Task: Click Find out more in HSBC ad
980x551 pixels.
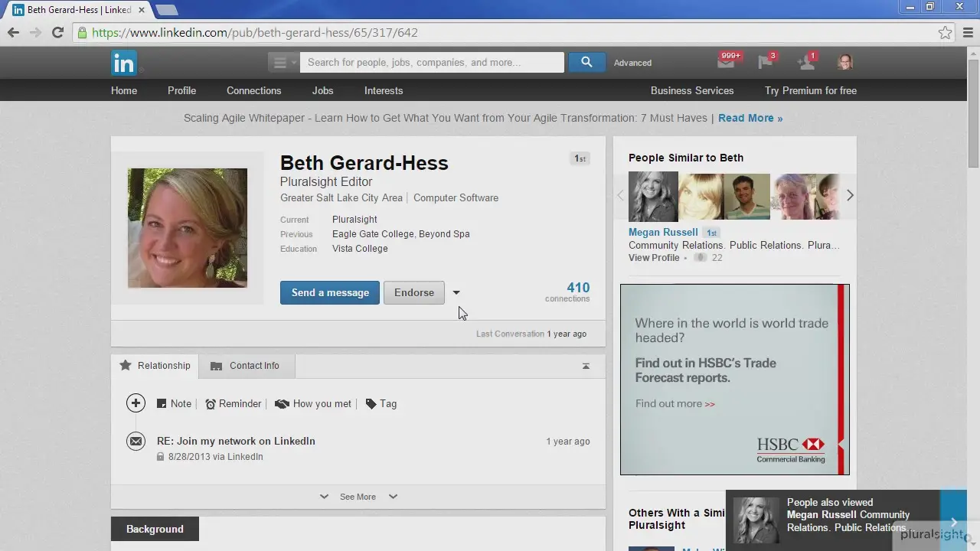Action: (x=675, y=403)
